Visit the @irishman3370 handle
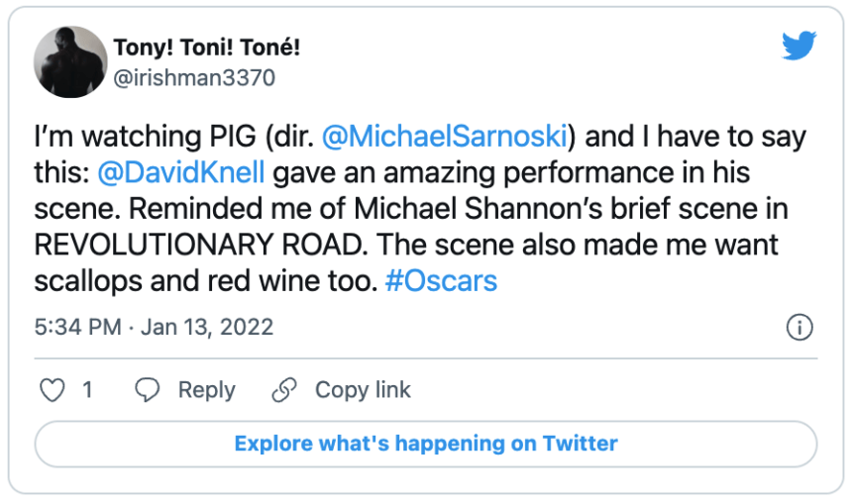This screenshot has height=504, width=854. tap(194, 78)
